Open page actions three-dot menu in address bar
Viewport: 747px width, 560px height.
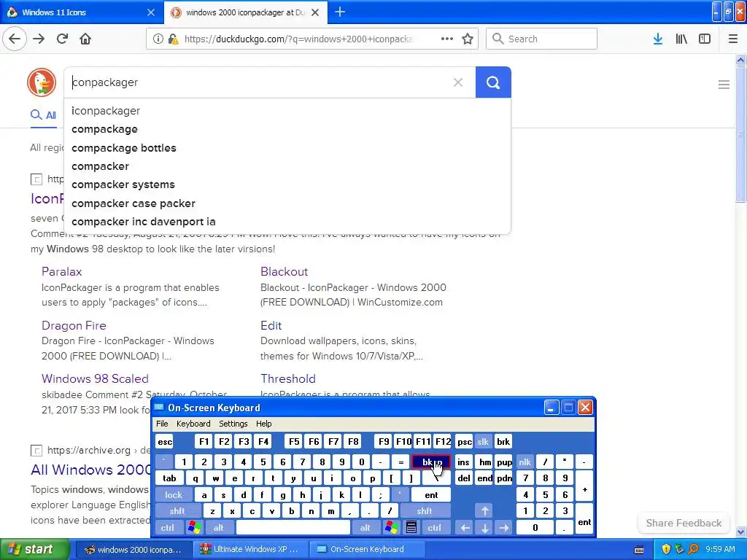(447, 39)
